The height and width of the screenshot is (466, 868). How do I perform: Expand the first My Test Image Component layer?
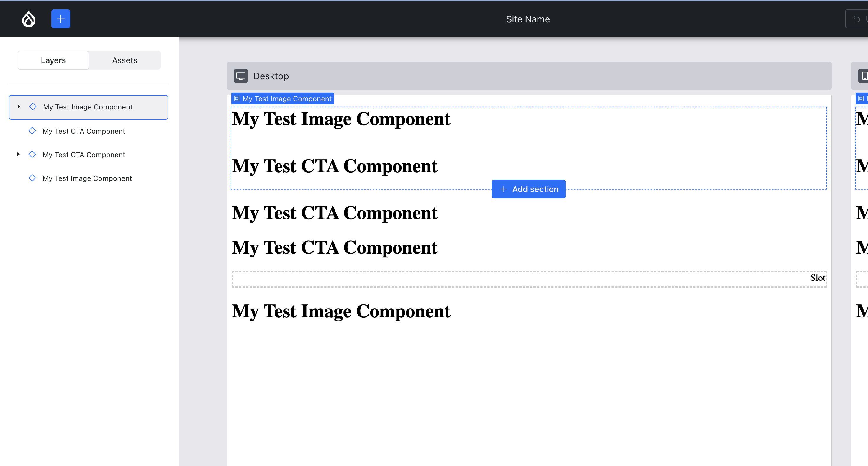pos(19,107)
